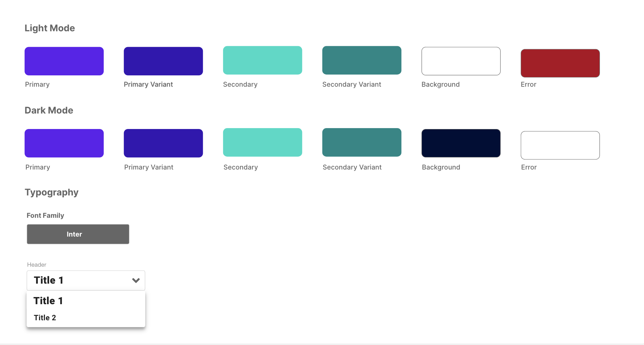Click the Light Mode Primary color swatch
644x345 pixels.
[64, 61]
